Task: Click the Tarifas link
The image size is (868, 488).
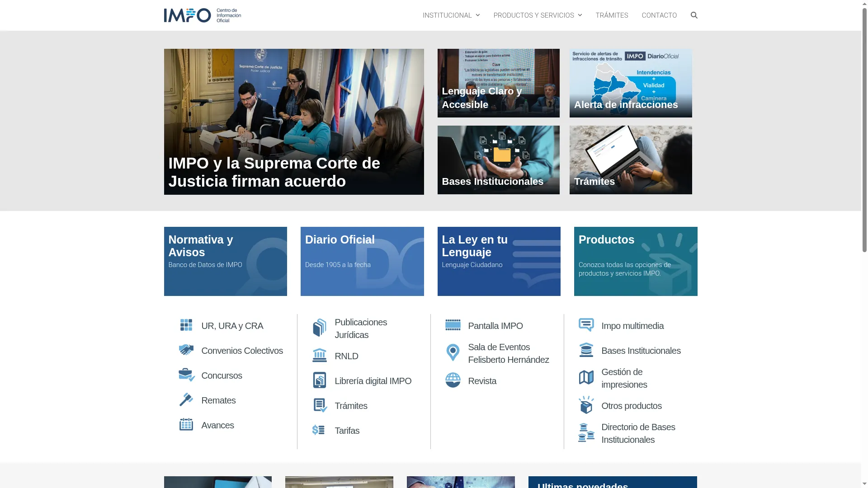Action: pyautogui.click(x=347, y=431)
